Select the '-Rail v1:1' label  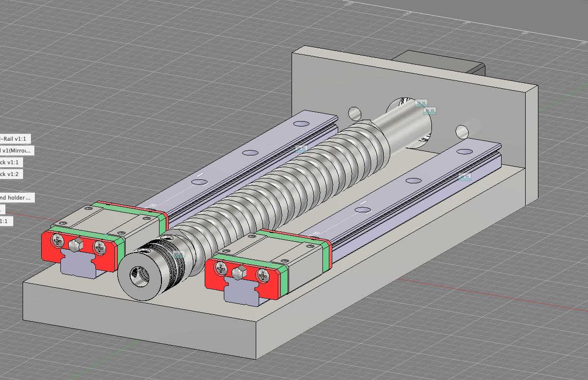15,139
